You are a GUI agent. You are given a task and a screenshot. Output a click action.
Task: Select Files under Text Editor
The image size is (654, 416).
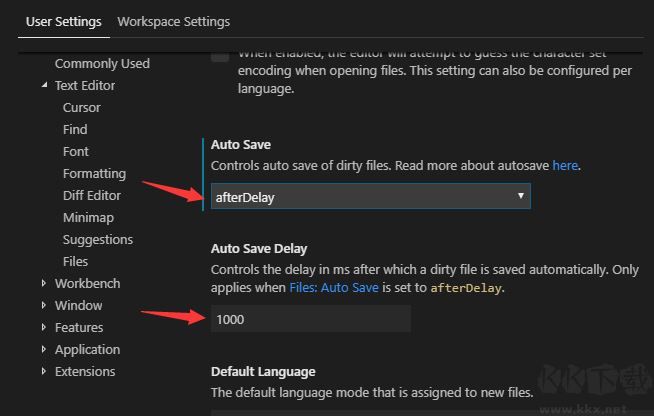(x=75, y=261)
